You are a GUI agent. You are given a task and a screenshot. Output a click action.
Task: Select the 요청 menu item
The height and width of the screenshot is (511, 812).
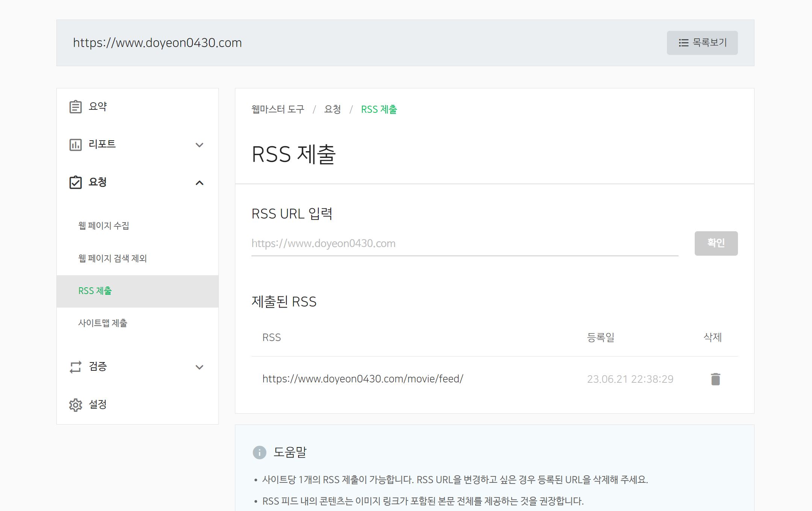click(137, 182)
